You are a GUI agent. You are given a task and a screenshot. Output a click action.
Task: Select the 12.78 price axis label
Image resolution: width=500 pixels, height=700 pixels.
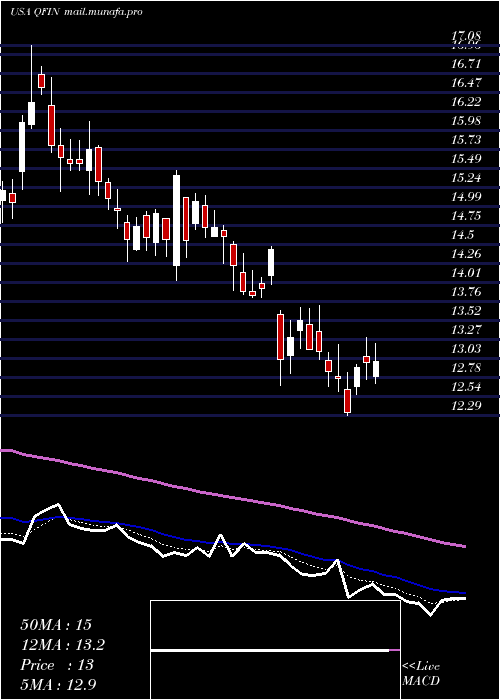[x=466, y=369]
